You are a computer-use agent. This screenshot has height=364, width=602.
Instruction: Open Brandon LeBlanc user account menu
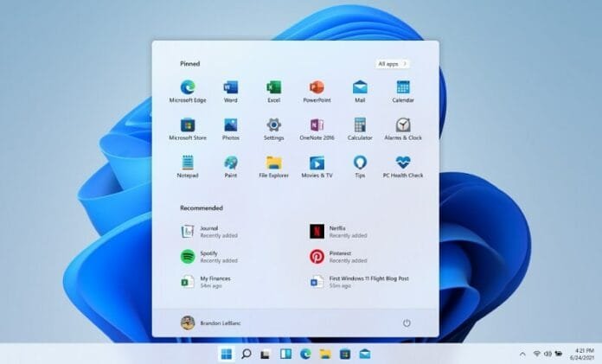pos(210,322)
